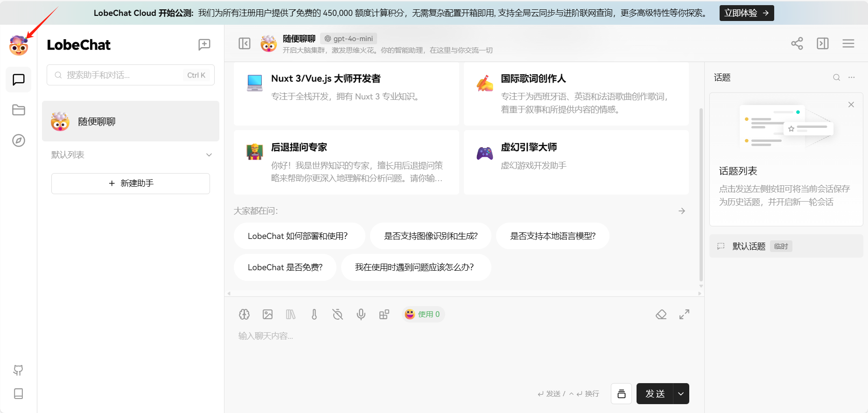This screenshot has height=413, width=868.
Task: Save current conversation as topic
Action: (622, 394)
